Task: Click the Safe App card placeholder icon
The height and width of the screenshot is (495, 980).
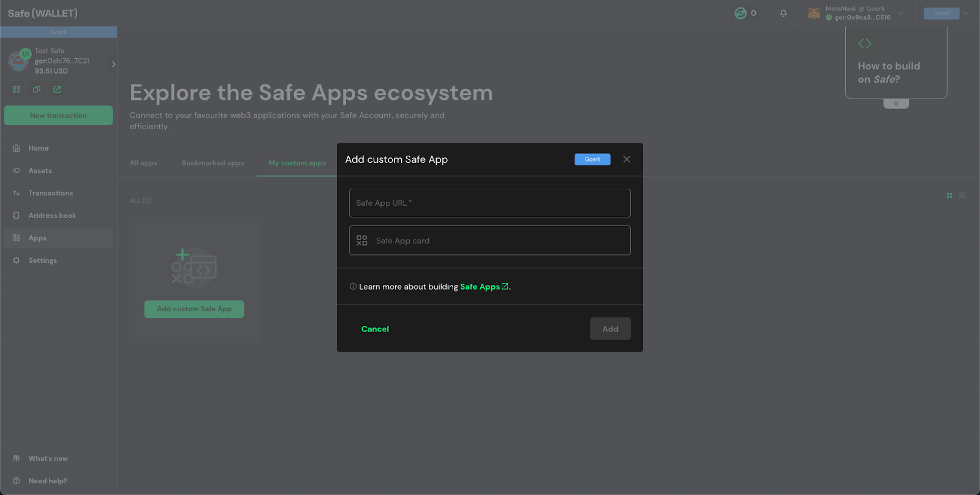Action: coord(362,241)
